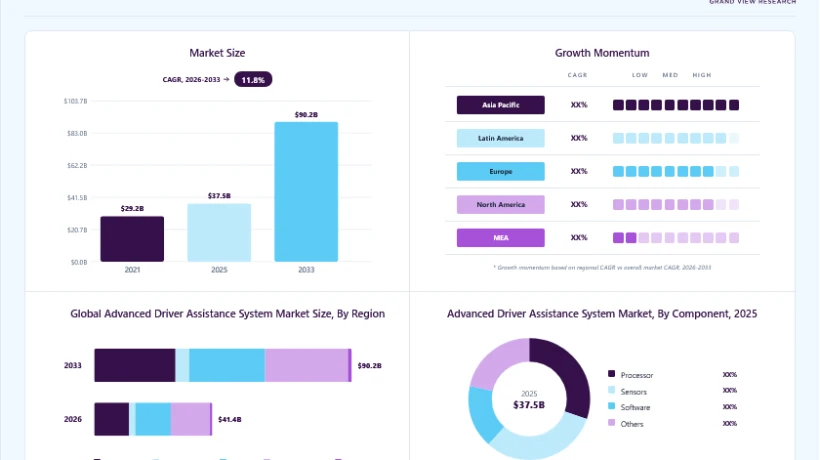This screenshot has height=460, width=820.
Task: Click the blue segment of 2026 bar
Action: point(153,419)
